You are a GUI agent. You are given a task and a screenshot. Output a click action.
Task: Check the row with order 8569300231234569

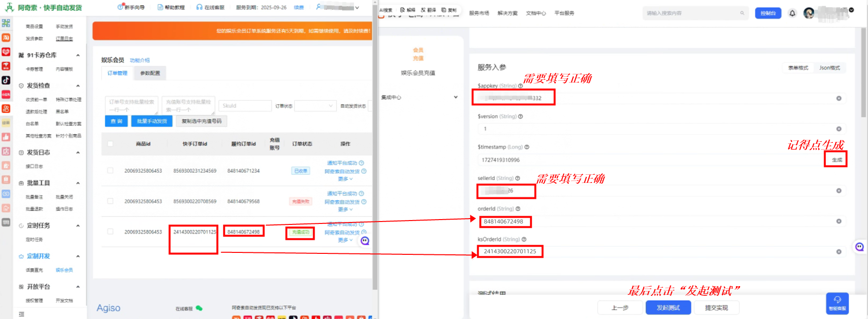[x=110, y=170]
